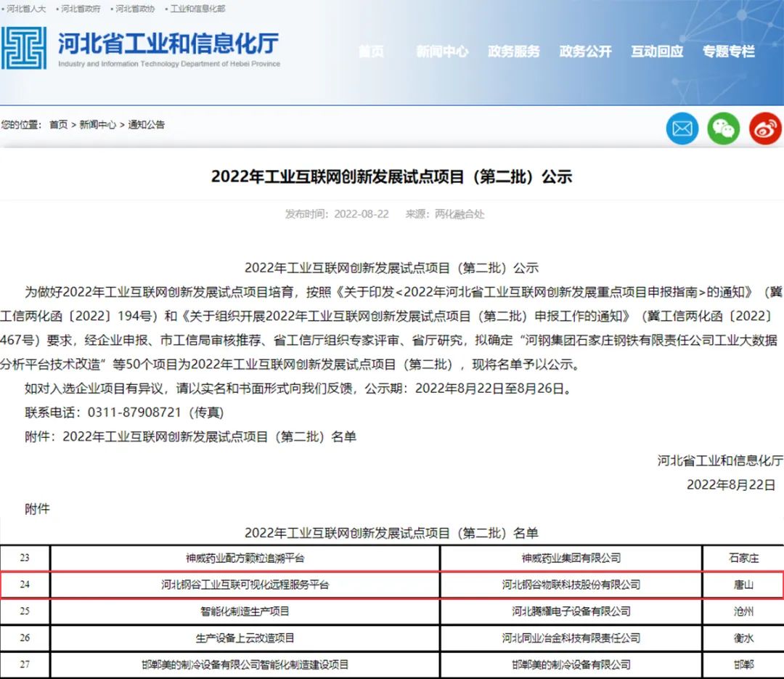Follow the 河北省政协 top link

pos(135,9)
